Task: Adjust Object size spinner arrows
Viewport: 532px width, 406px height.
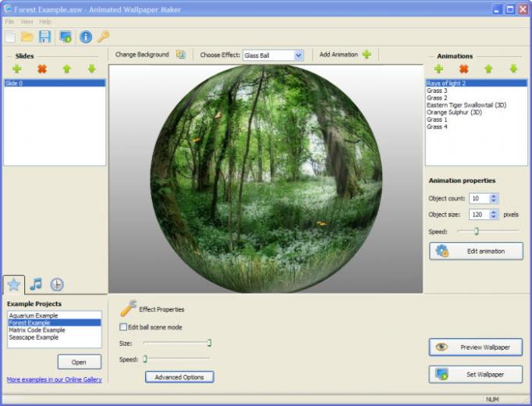Action: pyautogui.click(x=494, y=214)
